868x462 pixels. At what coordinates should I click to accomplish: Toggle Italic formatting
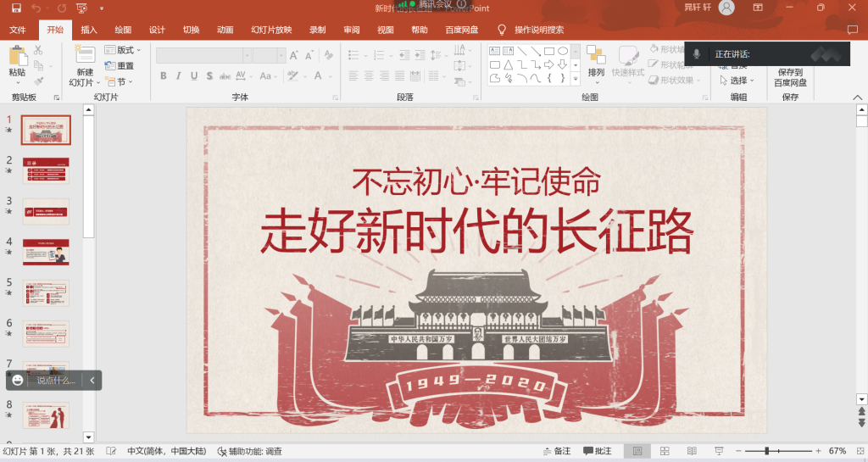178,75
